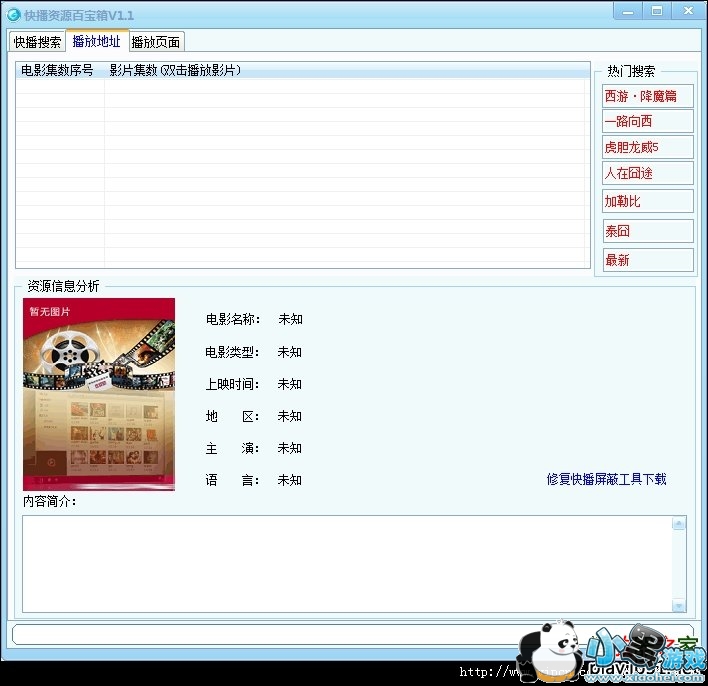Click the scroll-up arrow of 内容简介 box
The width and height of the screenshot is (708, 686).
point(679,523)
